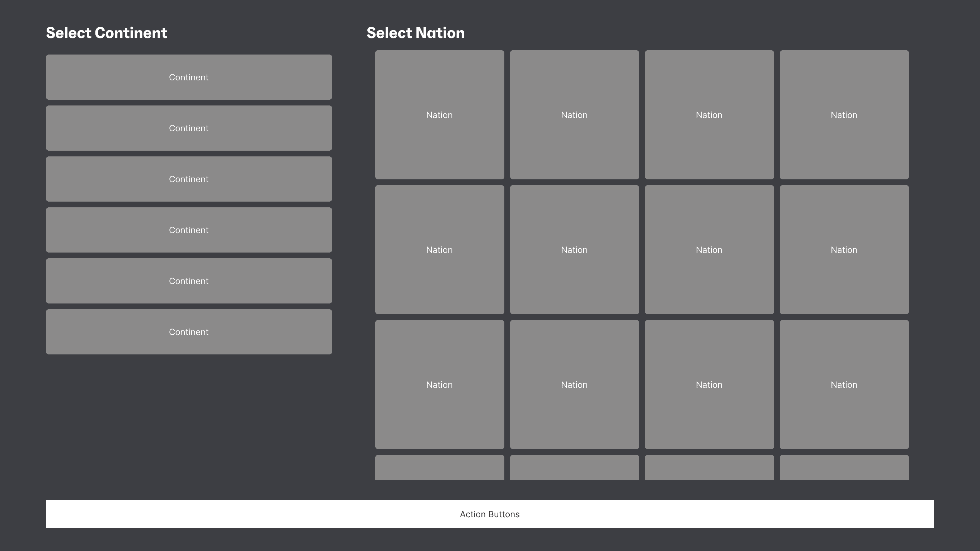Choose last Nation tile in third row

[x=844, y=385]
